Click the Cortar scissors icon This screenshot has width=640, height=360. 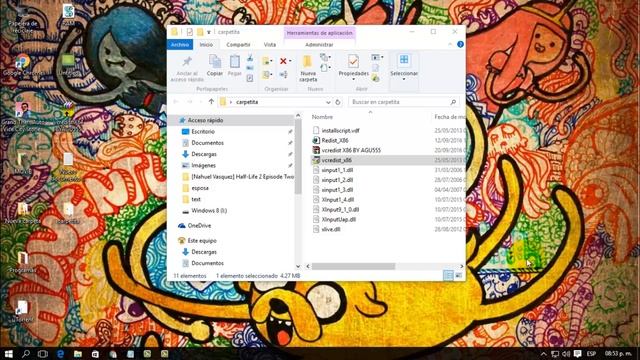250,58
